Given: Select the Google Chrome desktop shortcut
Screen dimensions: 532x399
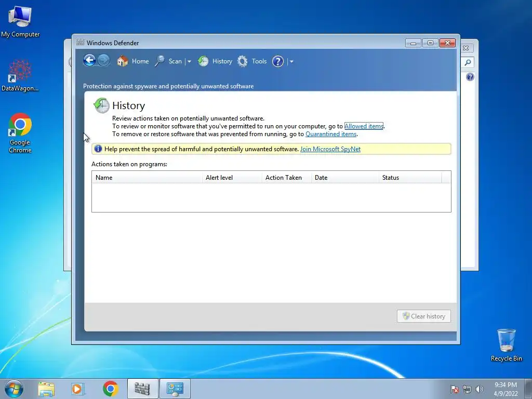Looking at the screenshot, I should (20, 133).
